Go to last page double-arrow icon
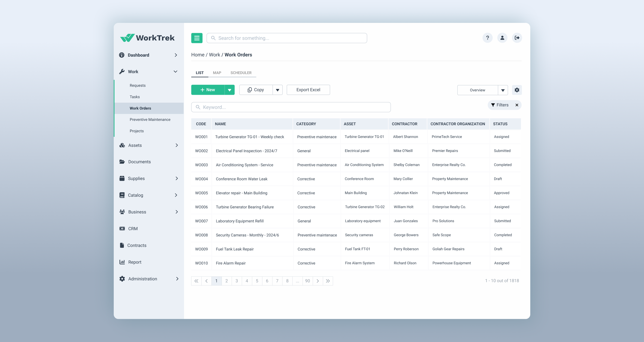Screen dimensions: 644x342 [328, 281]
